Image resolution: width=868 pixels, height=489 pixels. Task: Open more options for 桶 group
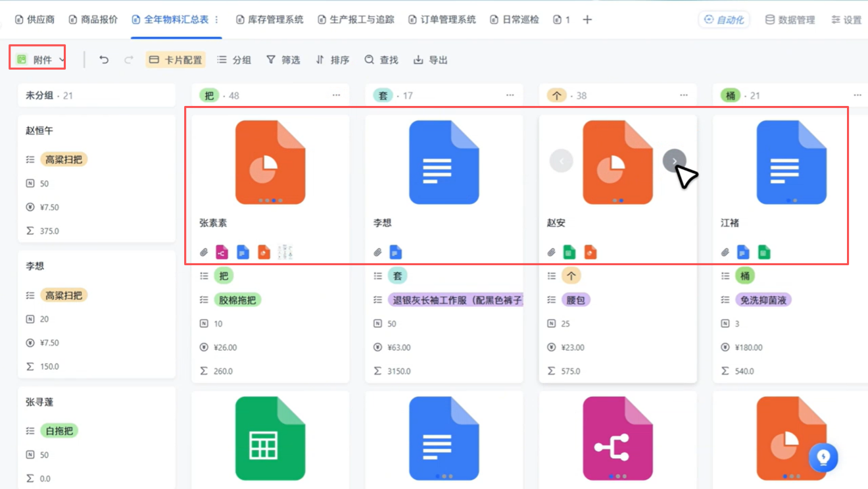(x=857, y=95)
